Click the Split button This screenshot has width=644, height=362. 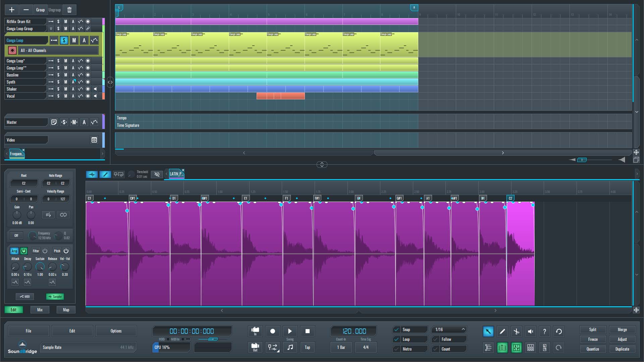[x=593, y=330]
